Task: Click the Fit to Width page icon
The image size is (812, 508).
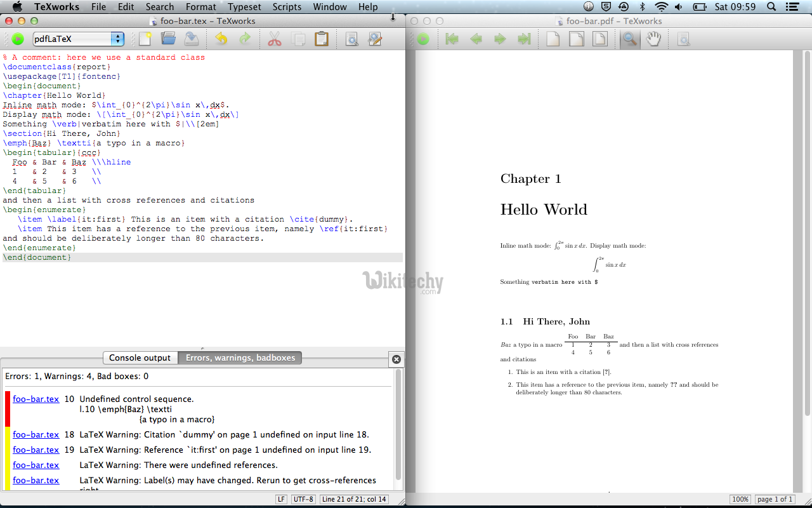Action: point(576,39)
